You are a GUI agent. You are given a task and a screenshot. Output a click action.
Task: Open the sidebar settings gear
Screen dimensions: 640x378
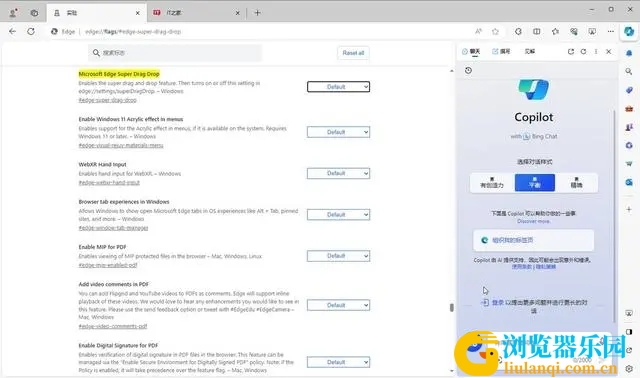click(x=629, y=369)
